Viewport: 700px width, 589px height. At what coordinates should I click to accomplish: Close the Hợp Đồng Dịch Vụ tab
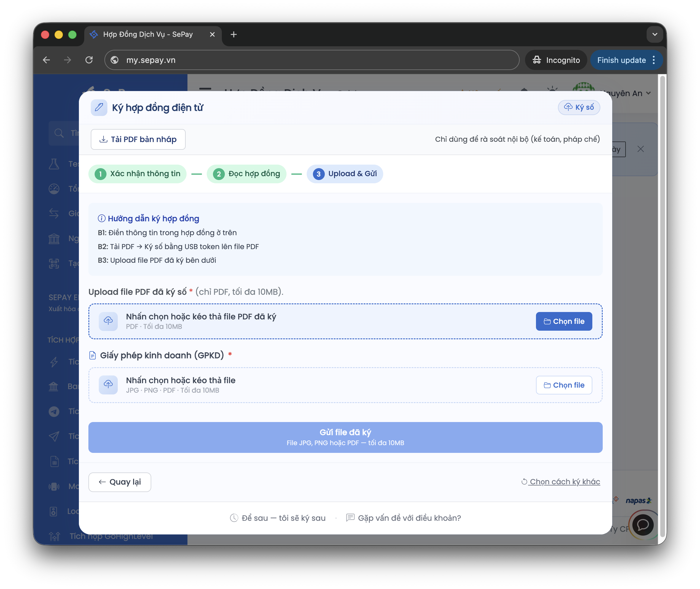click(212, 34)
